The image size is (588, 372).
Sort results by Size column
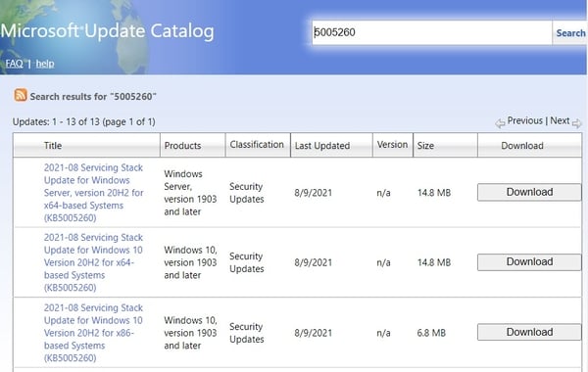pyautogui.click(x=425, y=145)
